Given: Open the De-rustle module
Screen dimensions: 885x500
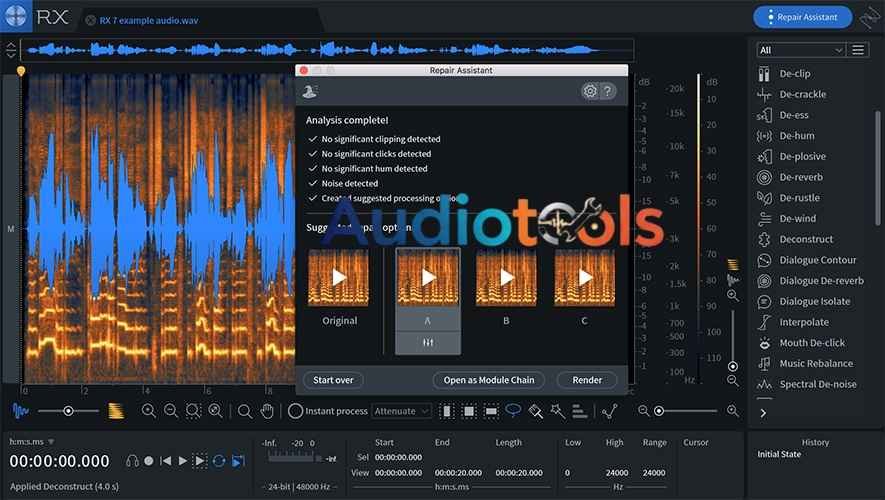Looking at the screenshot, I should 799,198.
